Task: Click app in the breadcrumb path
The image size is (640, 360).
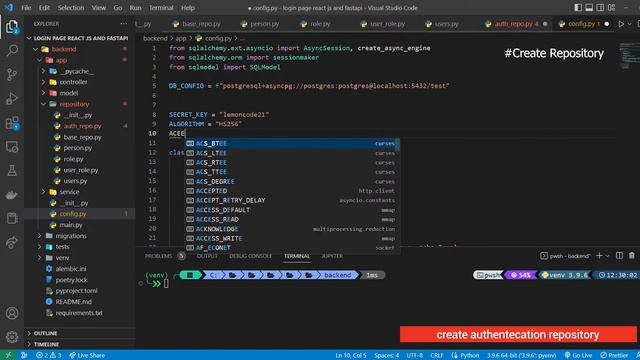Action: (181, 38)
